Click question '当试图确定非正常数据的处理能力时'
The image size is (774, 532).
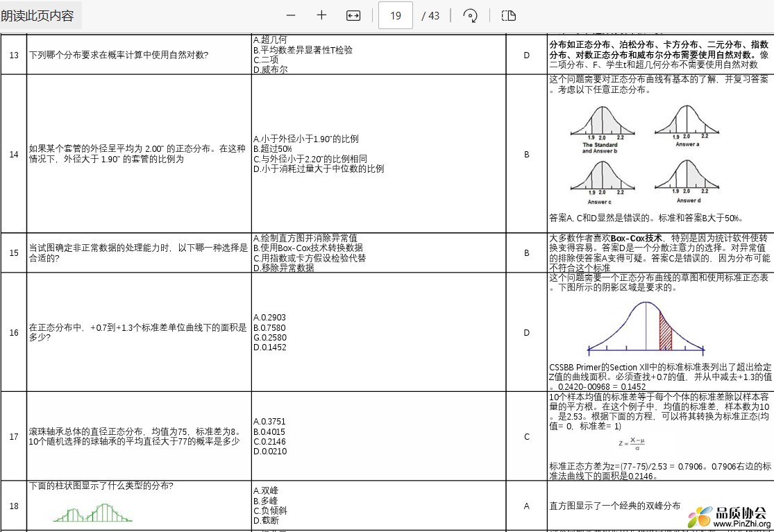coord(99,248)
